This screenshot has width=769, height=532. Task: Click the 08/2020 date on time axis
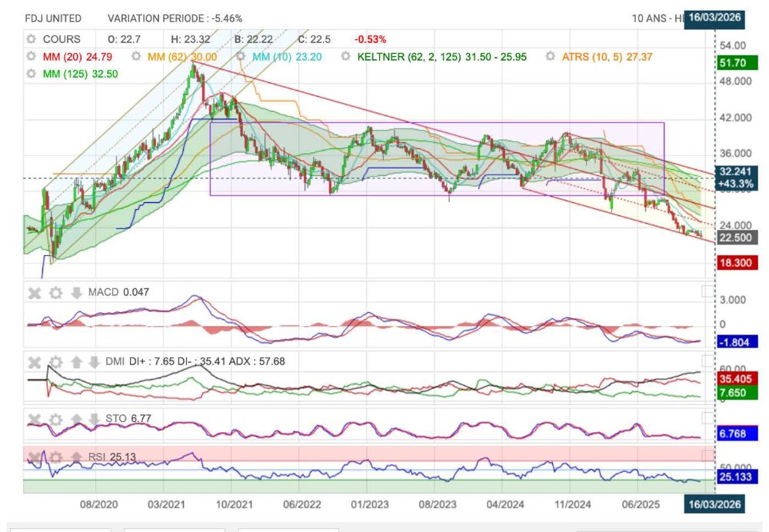pyautogui.click(x=99, y=504)
